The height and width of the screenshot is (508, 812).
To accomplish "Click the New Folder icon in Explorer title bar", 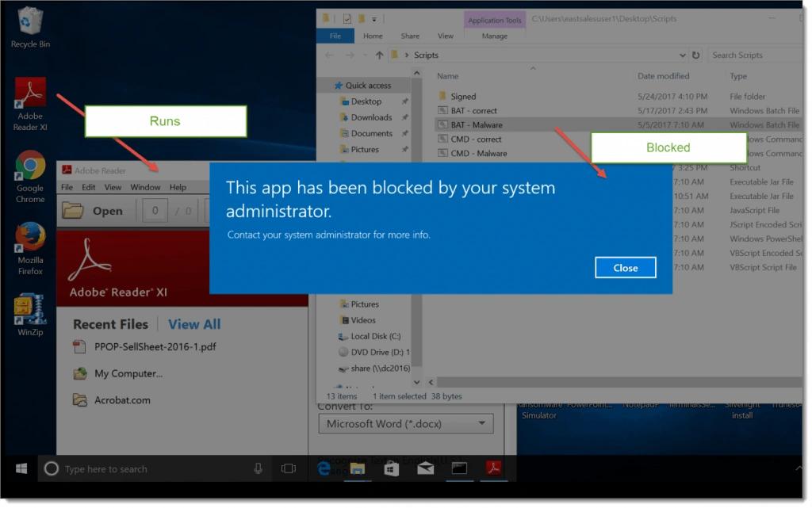I will pyautogui.click(x=361, y=19).
